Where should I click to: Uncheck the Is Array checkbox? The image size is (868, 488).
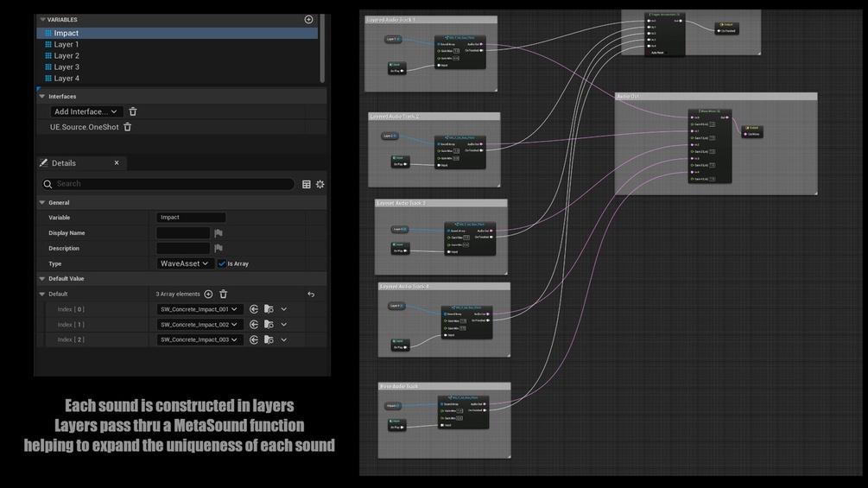222,264
